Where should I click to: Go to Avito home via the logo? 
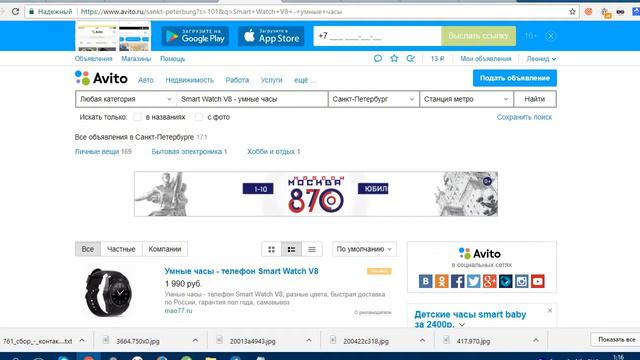pyautogui.click(x=101, y=78)
